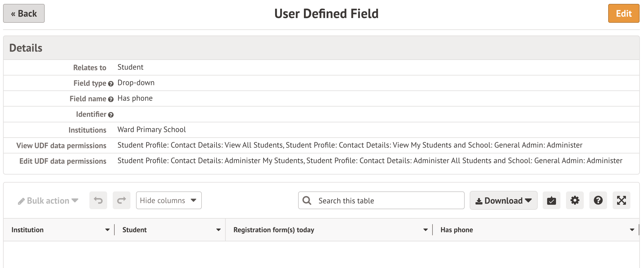Screen dimensions: 644x268
Task: Show help for Identifier
Action: pos(111,115)
